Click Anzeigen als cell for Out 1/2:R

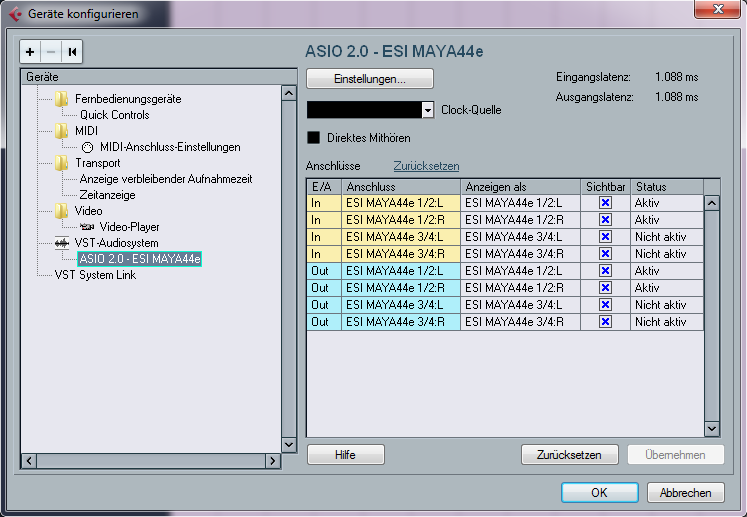pos(520,288)
